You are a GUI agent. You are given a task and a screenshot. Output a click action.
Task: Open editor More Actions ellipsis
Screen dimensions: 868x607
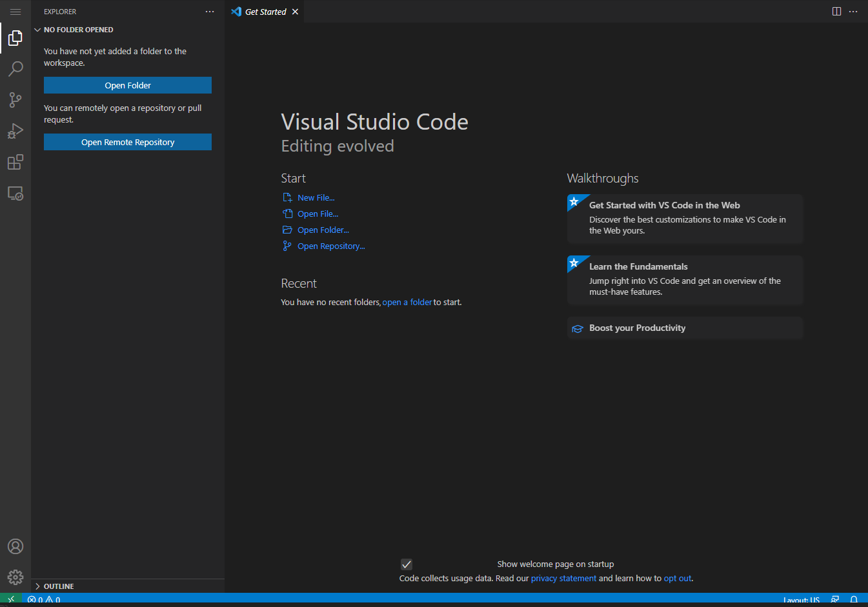pyautogui.click(x=853, y=12)
